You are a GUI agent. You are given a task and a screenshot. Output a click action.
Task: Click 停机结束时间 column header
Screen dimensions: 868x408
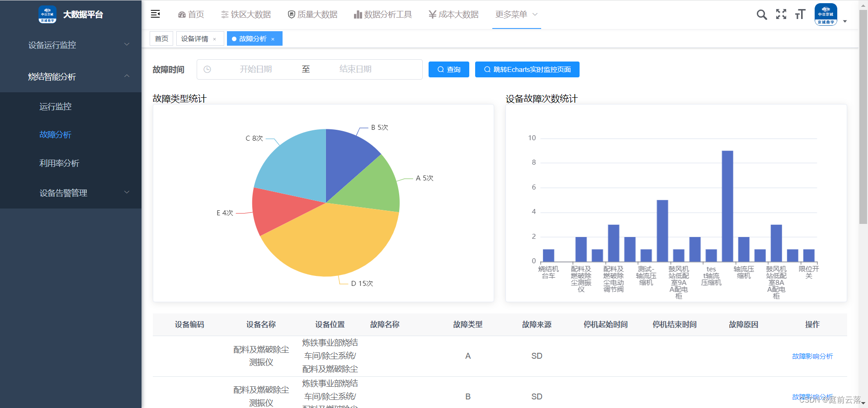pyautogui.click(x=675, y=324)
